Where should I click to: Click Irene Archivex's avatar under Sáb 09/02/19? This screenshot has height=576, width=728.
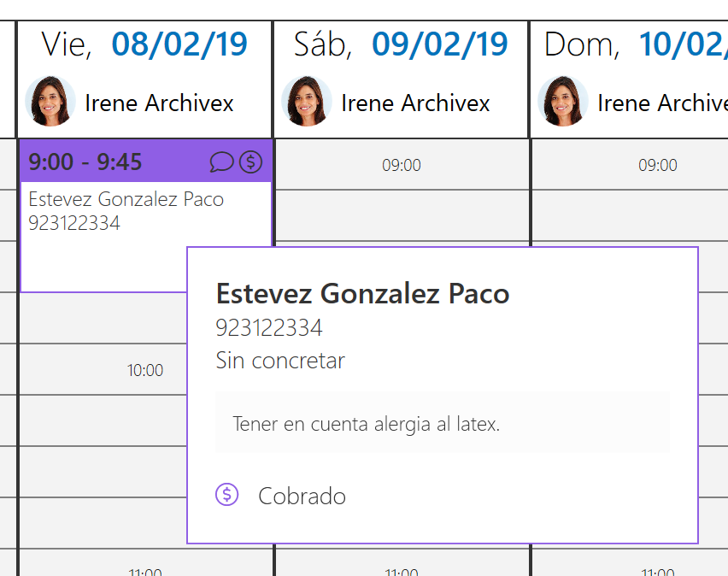coord(306,101)
